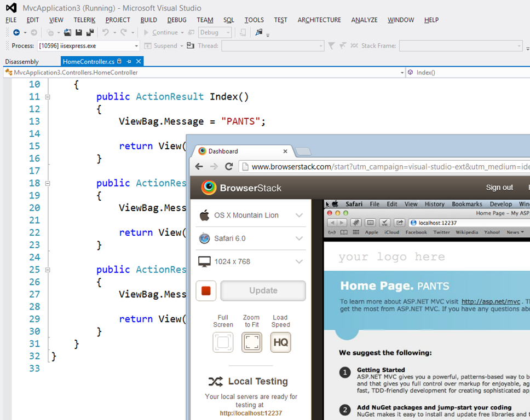Screen dimensions: 530x420
Task: Click the Continue debugging button
Action: click(161, 32)
